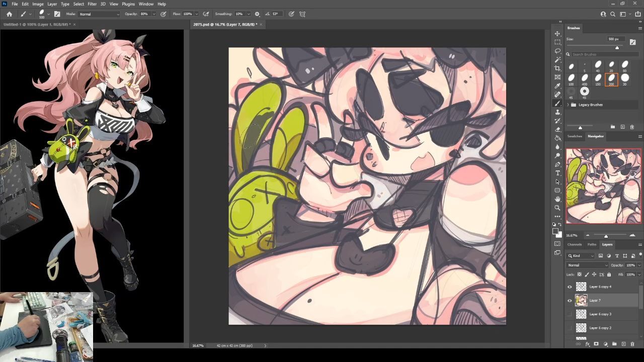Image resolution: width=644 pixels, height=362 pixels.
Task: Select the Path Selection tool
Action: coord(557,182)
